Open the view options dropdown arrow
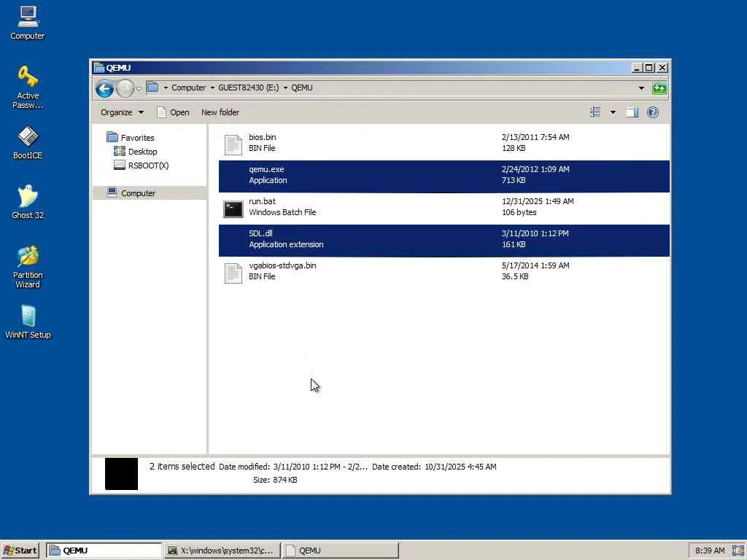 613,112
